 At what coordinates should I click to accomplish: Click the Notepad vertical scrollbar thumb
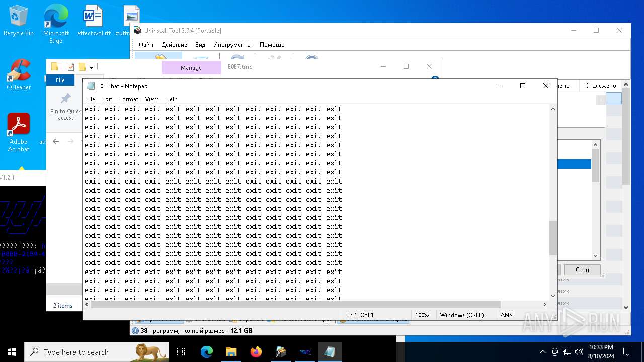(x=553, y=238)
